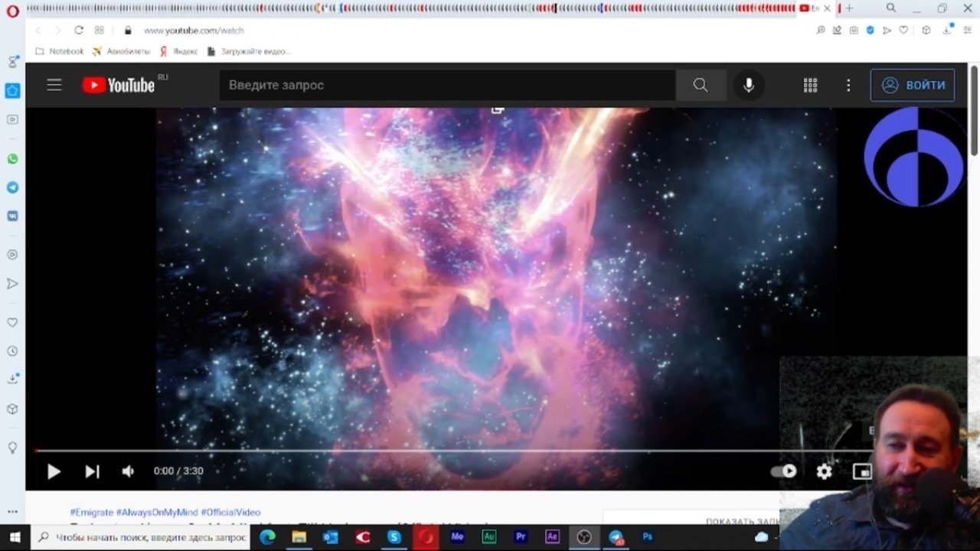The image size is (980, 551).
Task: Open VK in the Opera sidebar
Action: tap(12, 216)
